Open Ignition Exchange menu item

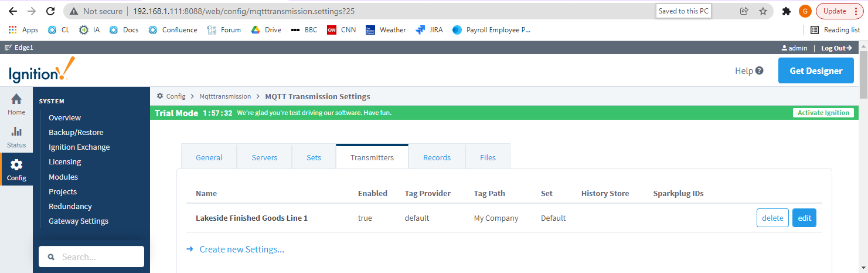coord(79,147)
